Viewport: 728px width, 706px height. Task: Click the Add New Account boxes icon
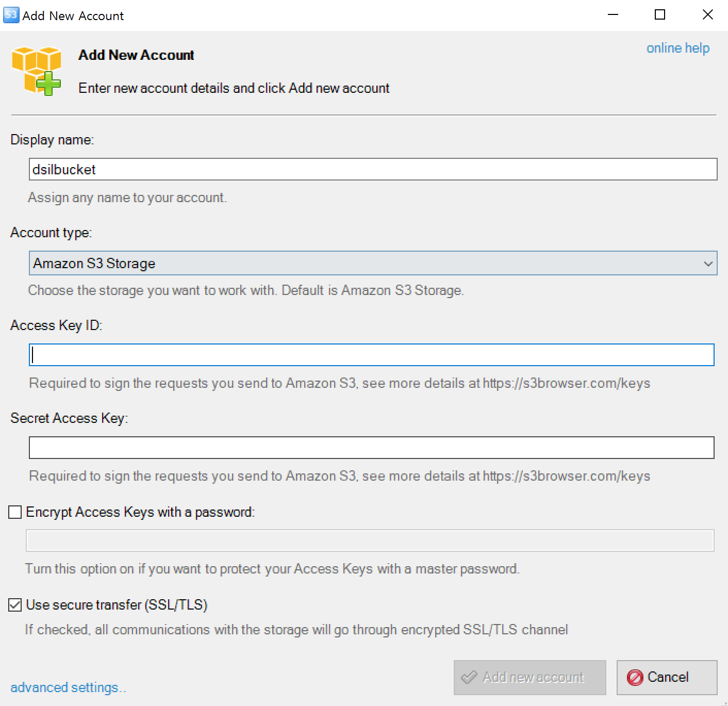pyautogui.click(x=36, y=71)
